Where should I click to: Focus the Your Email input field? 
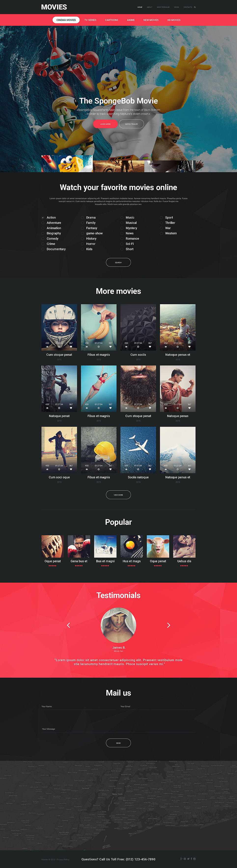pyautogui.click(x=158, y=706)
